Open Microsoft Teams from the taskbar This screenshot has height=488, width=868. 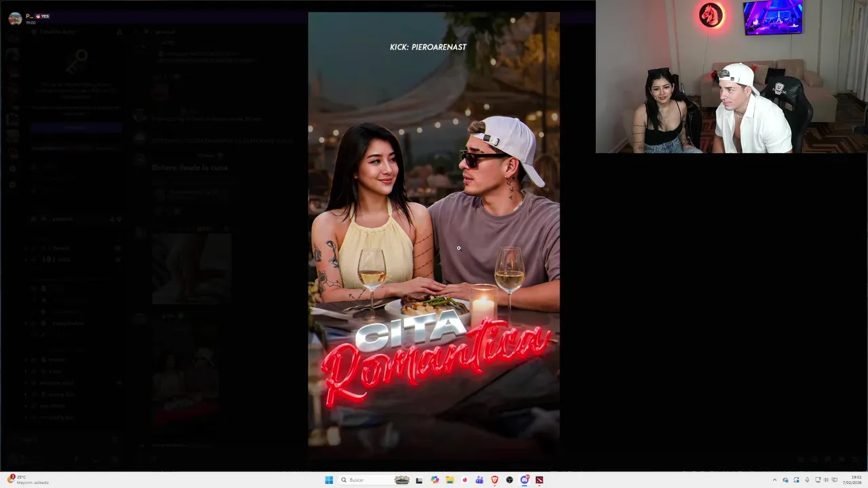tap(479, 480)
